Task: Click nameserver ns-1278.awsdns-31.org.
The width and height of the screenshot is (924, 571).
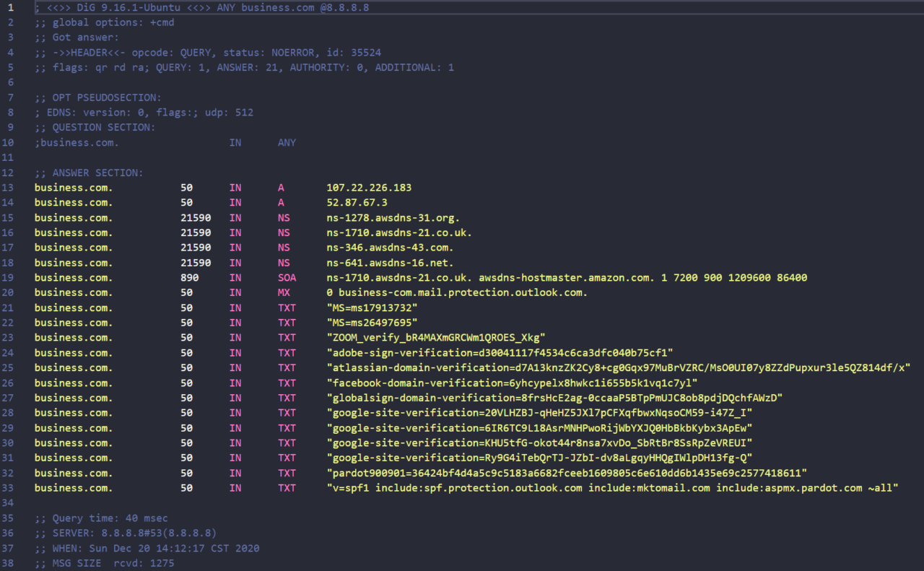Action: click(393, 218)
